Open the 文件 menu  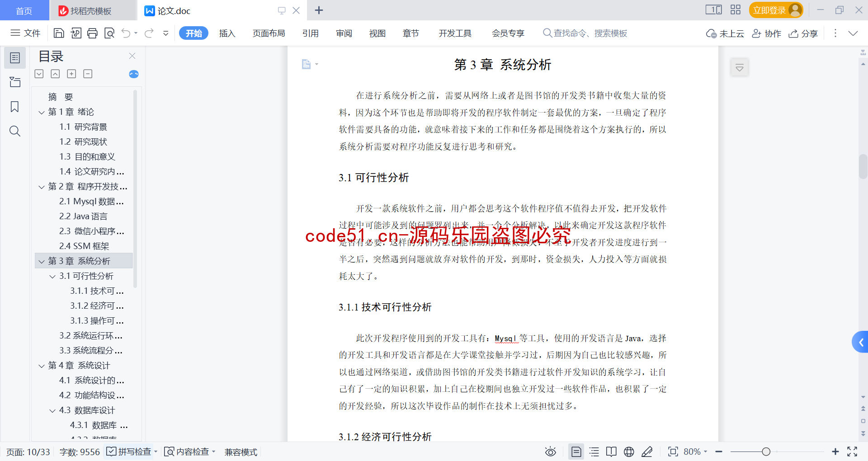tap(25, 33)
